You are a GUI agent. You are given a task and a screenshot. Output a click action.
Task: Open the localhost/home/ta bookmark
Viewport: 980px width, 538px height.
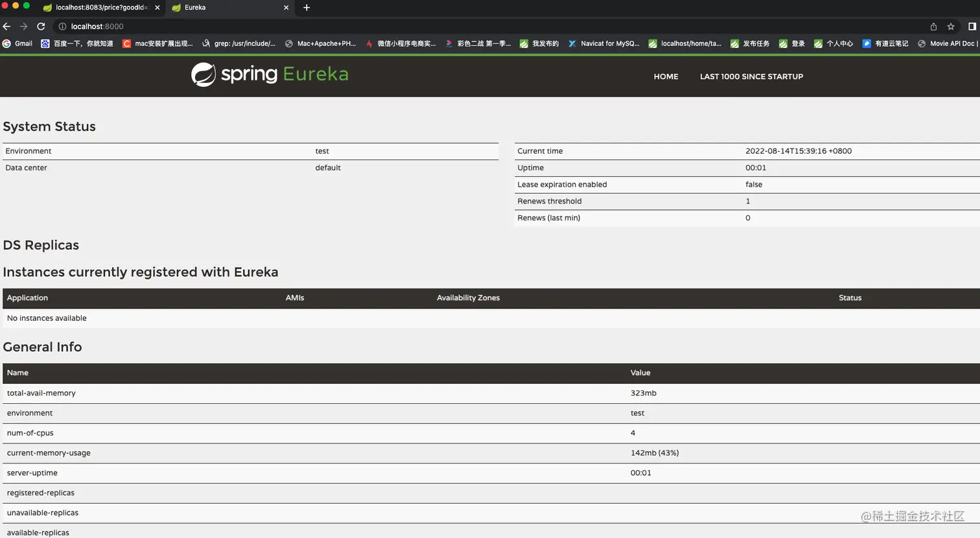684,43
